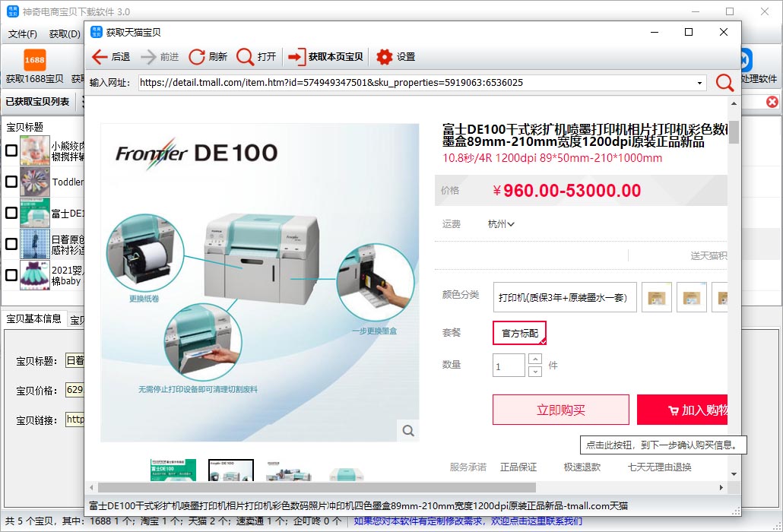Screen dimensions: 783x532
Task: Check the 日着原创 item checkbox
Action: coord(11,244)
